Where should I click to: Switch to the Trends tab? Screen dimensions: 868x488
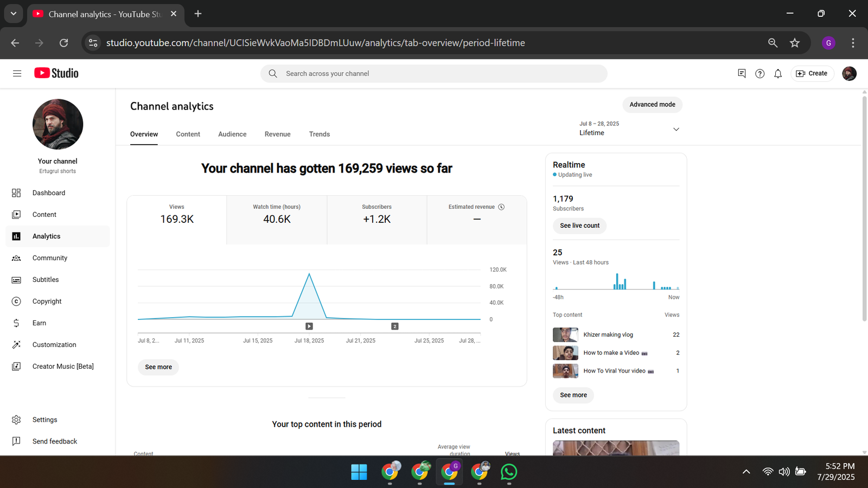[x=320, y=134]
